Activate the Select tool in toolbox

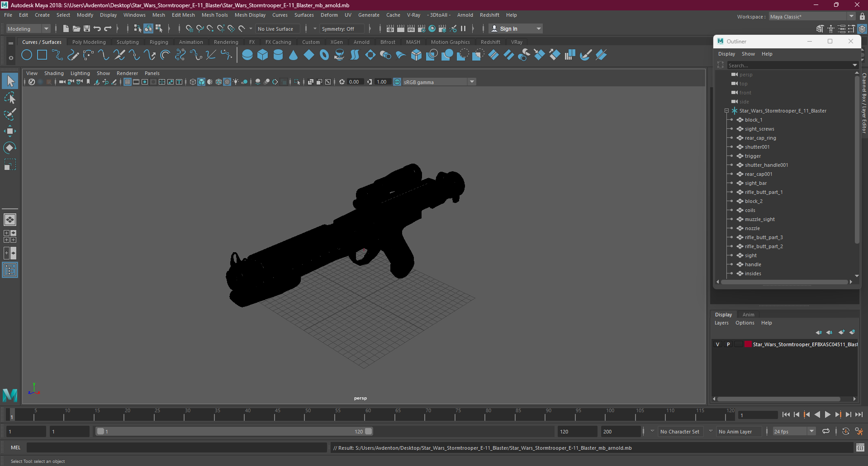point(10,81)
